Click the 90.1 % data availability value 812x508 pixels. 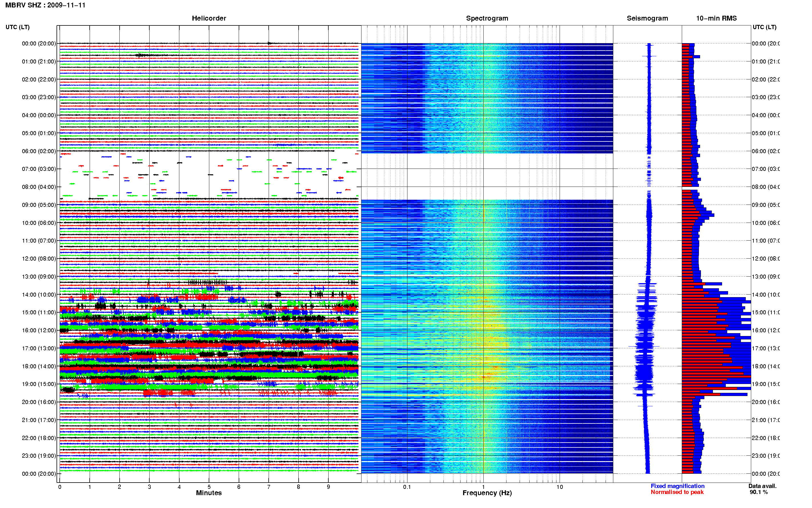point(759,492)
